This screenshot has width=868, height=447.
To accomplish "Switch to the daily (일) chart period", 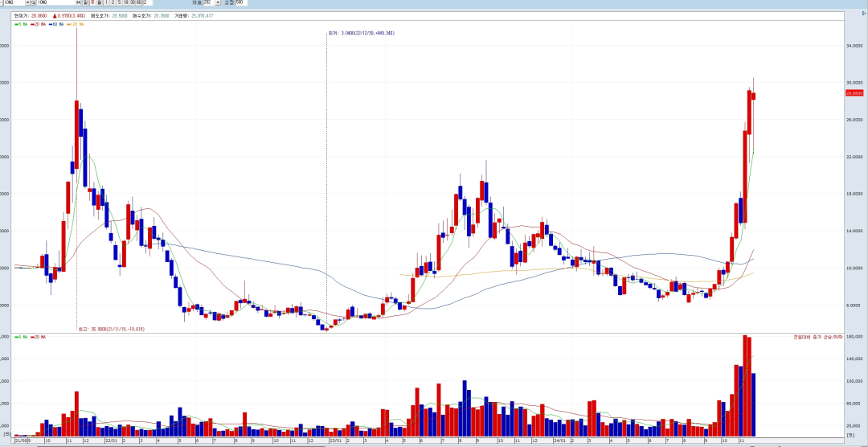I will coord(85,3).
